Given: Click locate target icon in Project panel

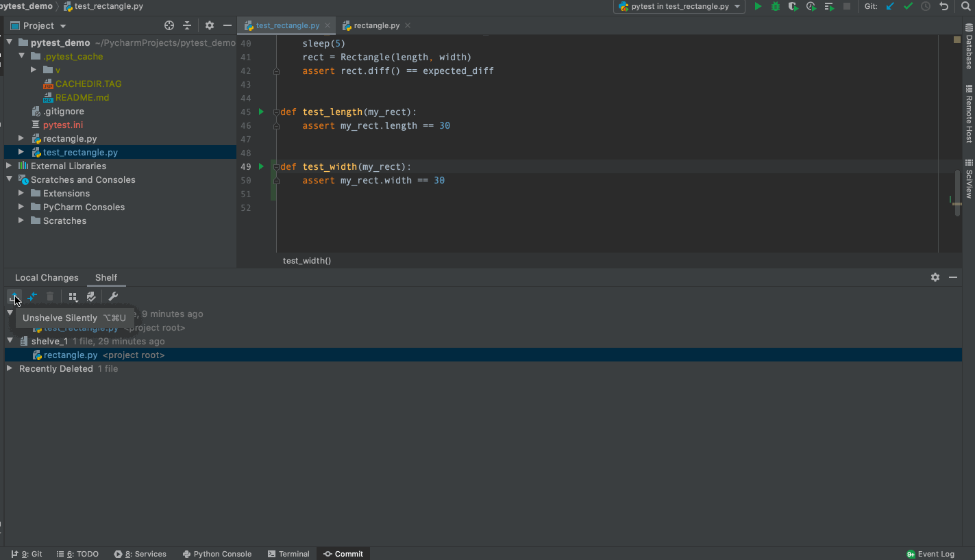Looking at the screenshot, I should [169, 25].
